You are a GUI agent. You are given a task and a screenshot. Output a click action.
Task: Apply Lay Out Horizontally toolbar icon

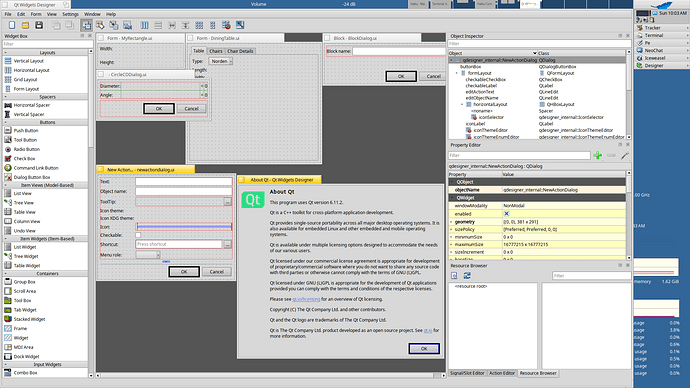point(144,25)
